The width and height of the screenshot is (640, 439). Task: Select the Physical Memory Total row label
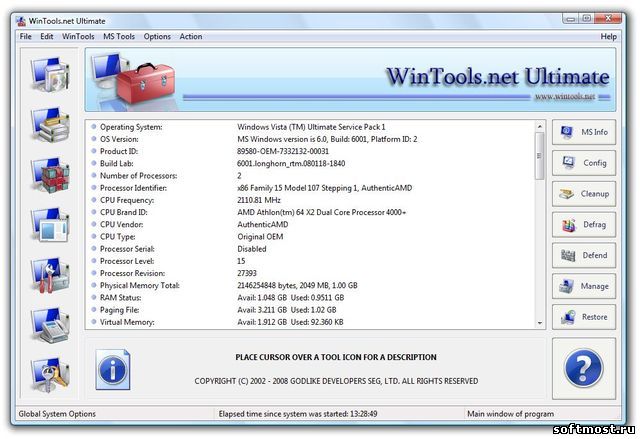point(140,286)
